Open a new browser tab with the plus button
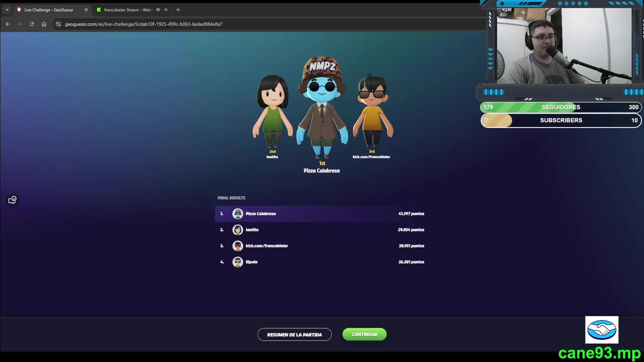Image resolution: width=644 pixels, height=362 pixels. [178, 10]
